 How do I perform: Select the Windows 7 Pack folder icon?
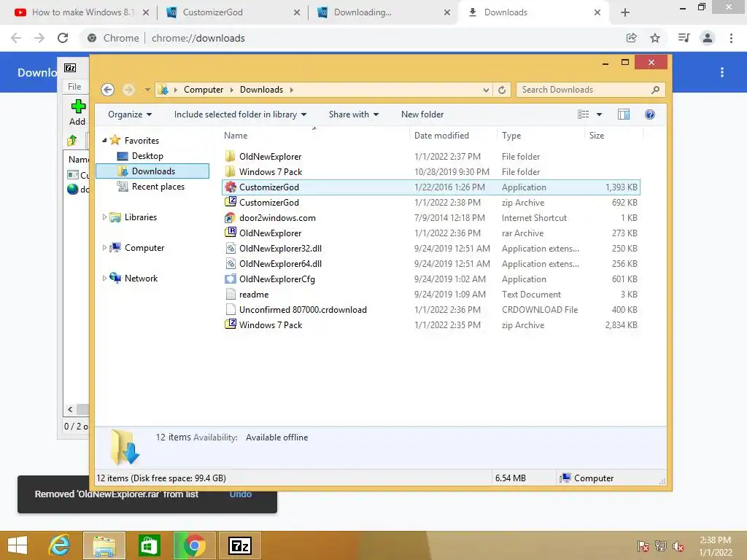coord(231,171)
